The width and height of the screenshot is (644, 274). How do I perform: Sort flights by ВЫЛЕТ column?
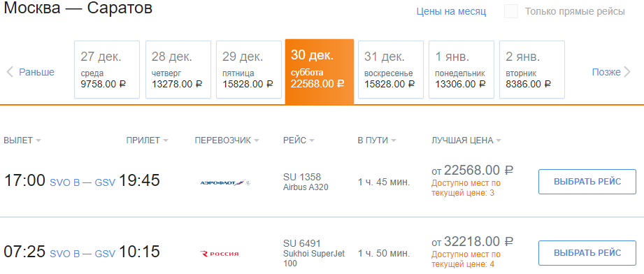22,140
